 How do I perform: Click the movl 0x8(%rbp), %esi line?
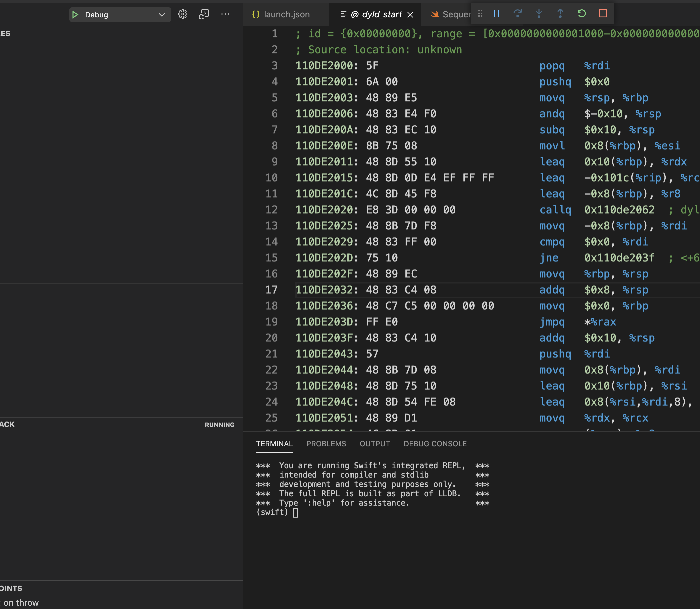point(498,145)
